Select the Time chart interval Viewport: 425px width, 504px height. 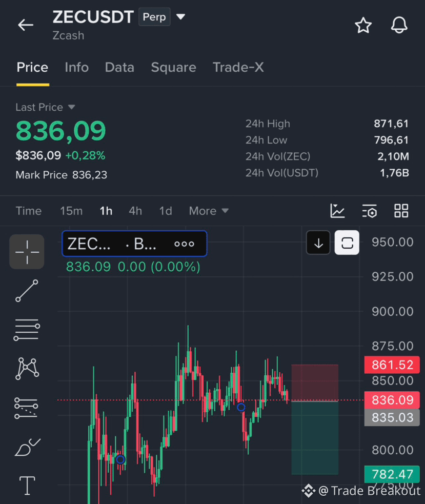pos(29,211)
